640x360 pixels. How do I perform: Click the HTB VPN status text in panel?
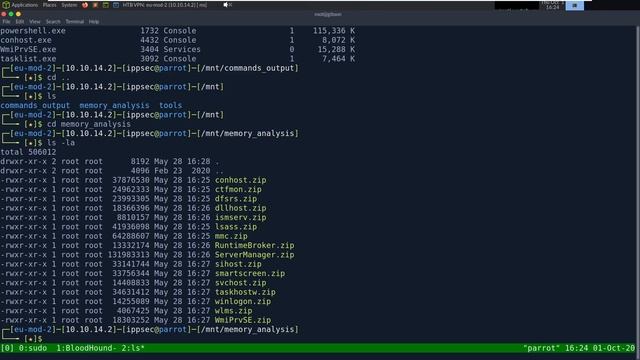164,5
